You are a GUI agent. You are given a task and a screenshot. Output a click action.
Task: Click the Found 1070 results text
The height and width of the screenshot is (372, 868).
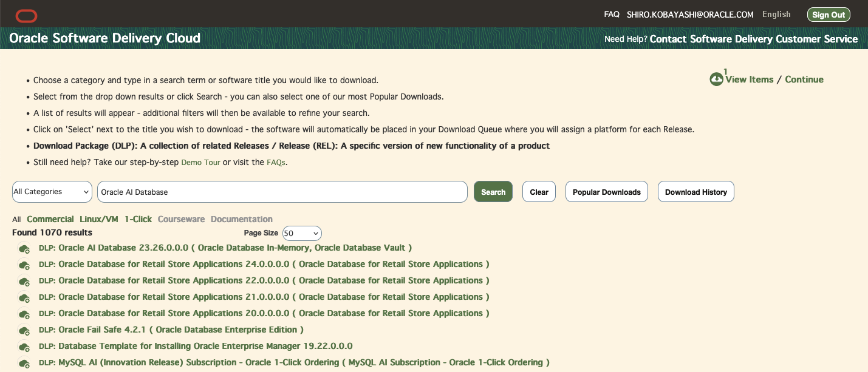coord(52,232)
